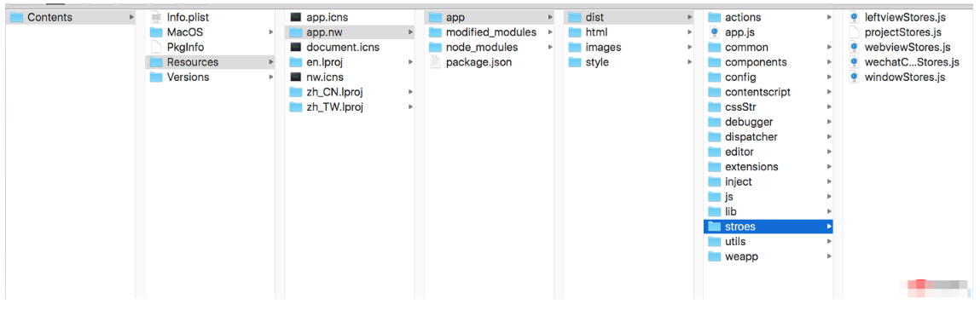Image resolution: width=980 pixels, height=310 pixels.
Task: Click the document.icns file icon
Action: [x=296, y=48]
